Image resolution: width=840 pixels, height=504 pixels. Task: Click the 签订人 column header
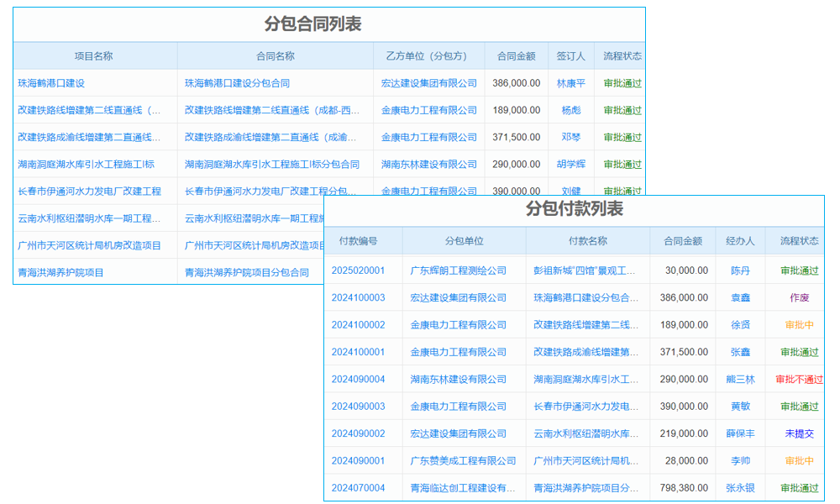[x=571, y=55]
